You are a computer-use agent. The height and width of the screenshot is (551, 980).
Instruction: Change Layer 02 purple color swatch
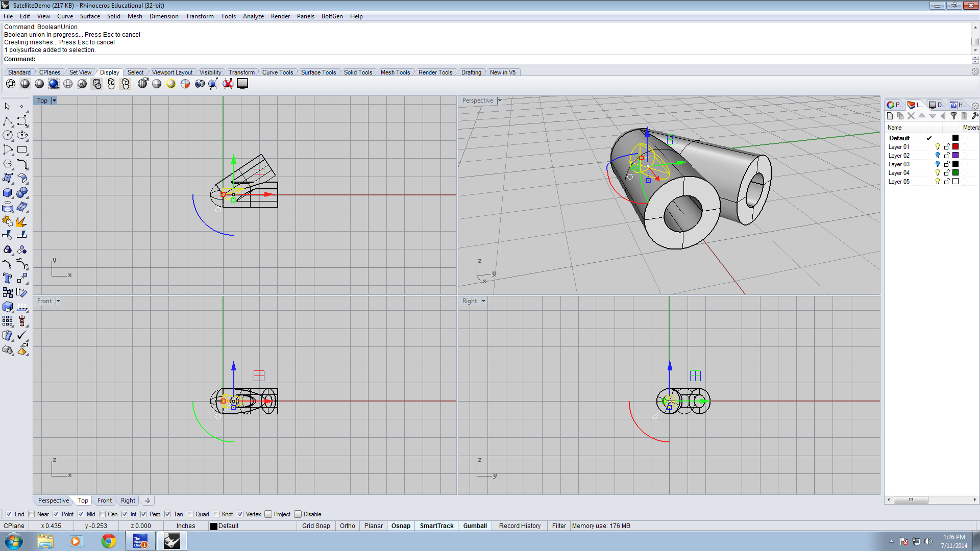pyautogui.click(x=955, y=156)
